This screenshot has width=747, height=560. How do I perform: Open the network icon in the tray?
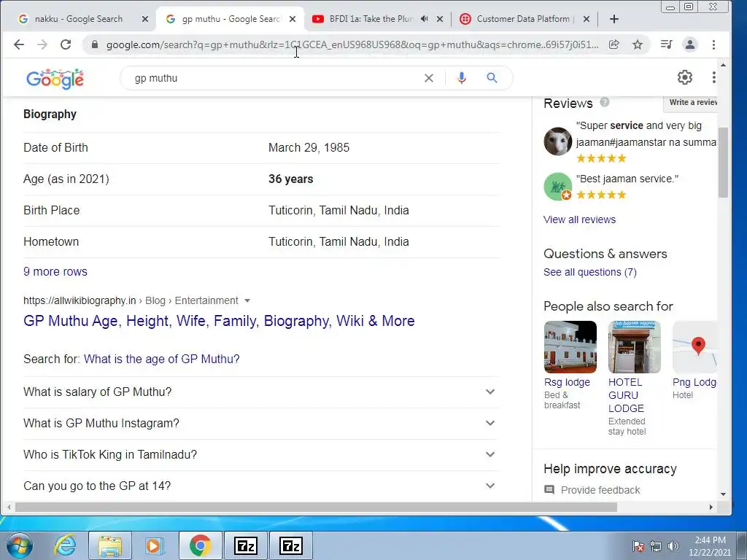(x=656, y=546)
